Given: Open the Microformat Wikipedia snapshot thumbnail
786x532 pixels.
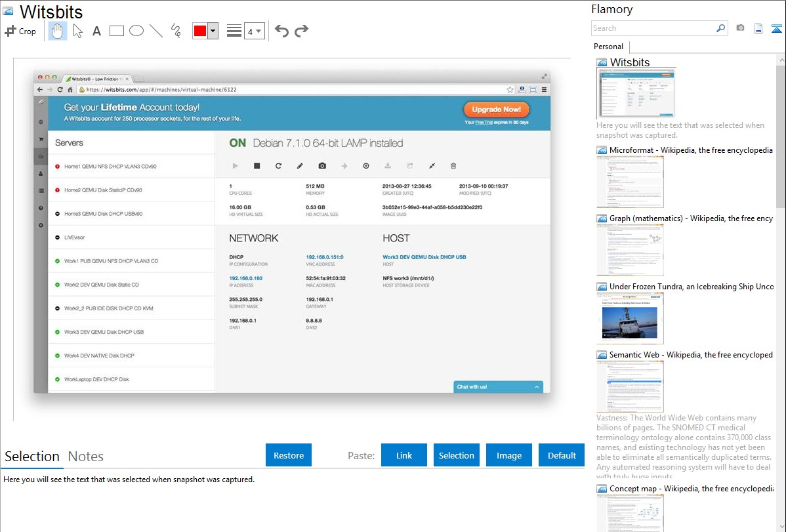Looking at the screenshot, I should [x=630, y=182].
